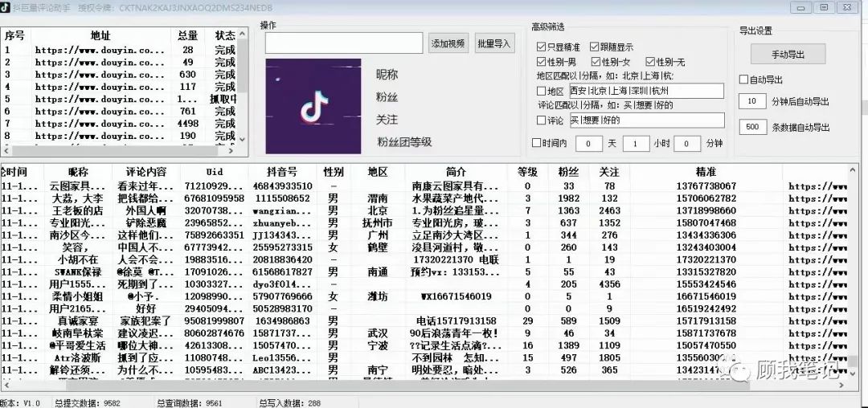Click phone number 15706062782
Viewport: 868px width, 408px height.
coord(706,198)
